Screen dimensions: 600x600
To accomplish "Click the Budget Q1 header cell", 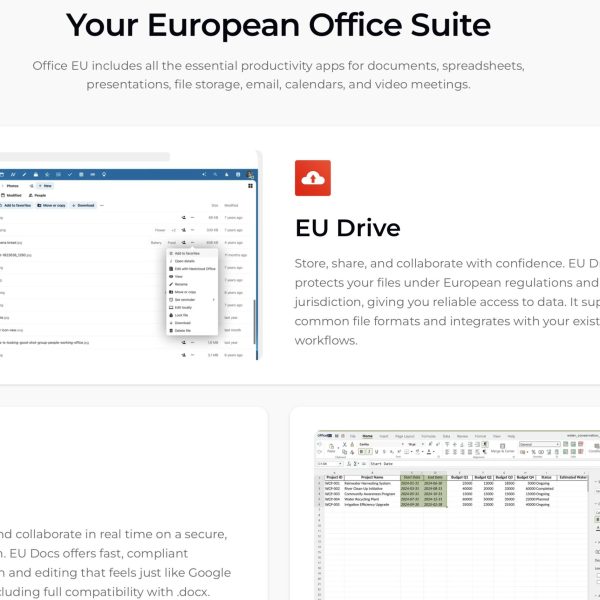I will (x=460, y=477).
